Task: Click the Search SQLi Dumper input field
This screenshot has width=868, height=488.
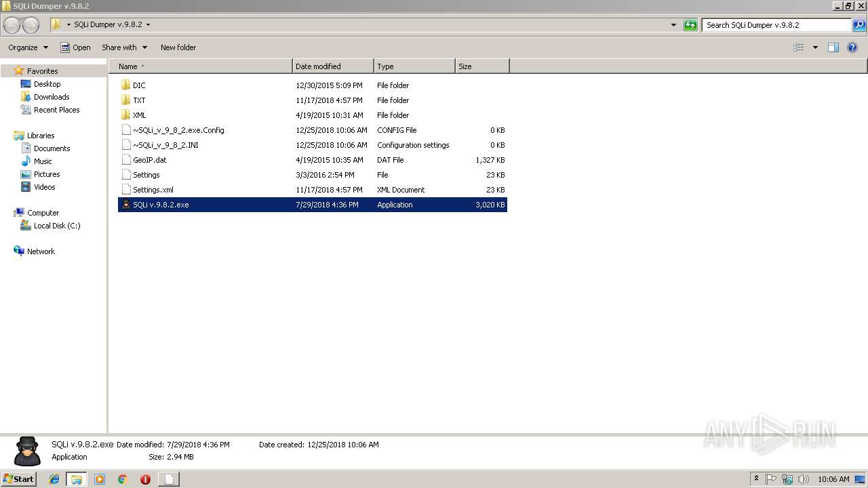Action: click(x=776, y=25)
